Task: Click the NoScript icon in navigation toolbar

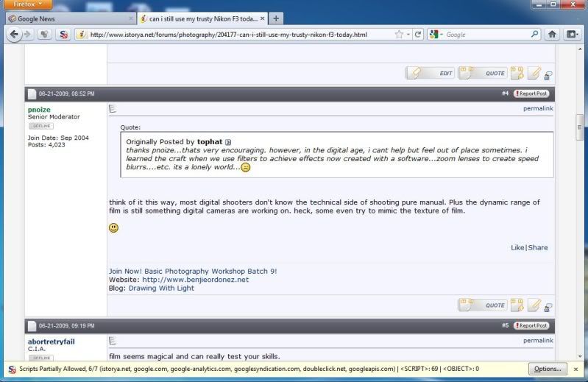Action: tap(64, 35)
